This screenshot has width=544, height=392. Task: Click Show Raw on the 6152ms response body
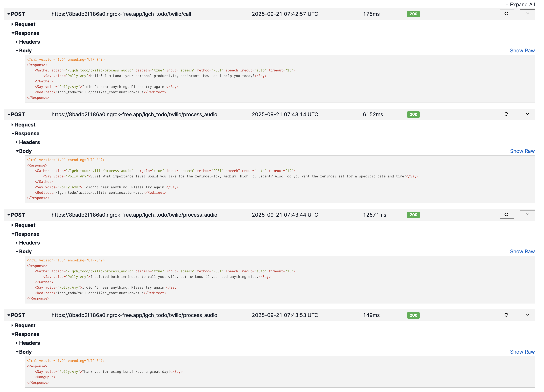coord(523,151)
